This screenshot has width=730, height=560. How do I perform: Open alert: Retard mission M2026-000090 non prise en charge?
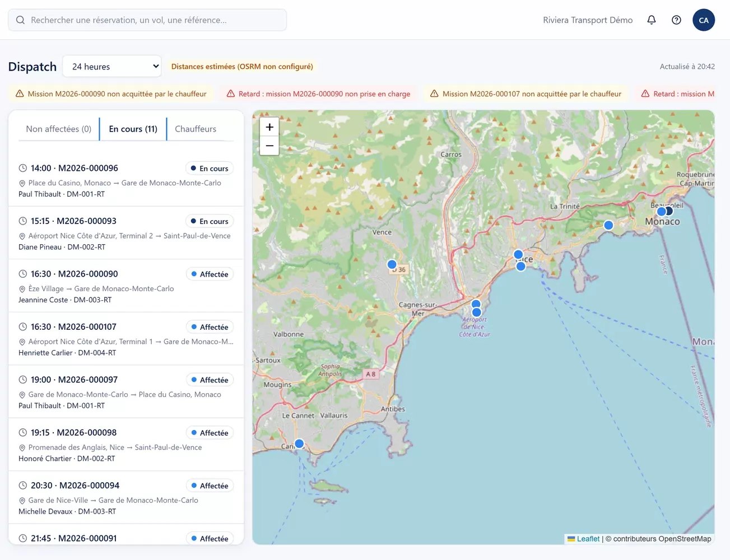318,94
